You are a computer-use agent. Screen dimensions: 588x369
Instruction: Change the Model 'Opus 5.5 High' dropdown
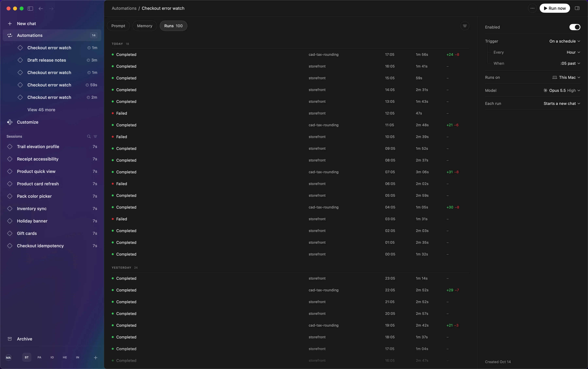[562, 91]
